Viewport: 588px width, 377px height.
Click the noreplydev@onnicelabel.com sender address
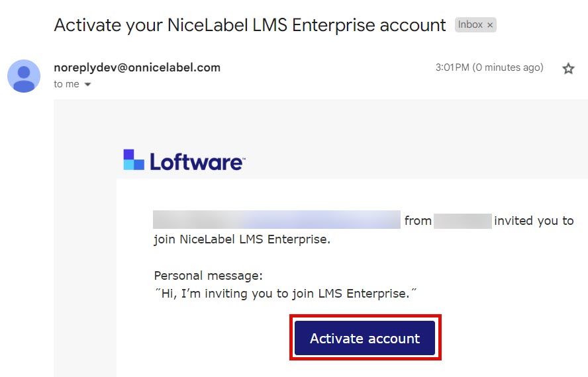click(x=137, y=67)
